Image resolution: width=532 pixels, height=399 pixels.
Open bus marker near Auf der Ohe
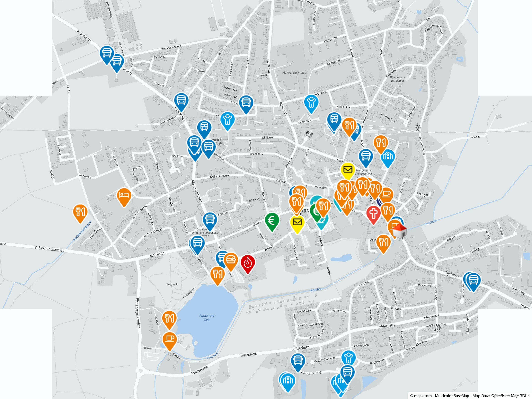pos(210,222)
